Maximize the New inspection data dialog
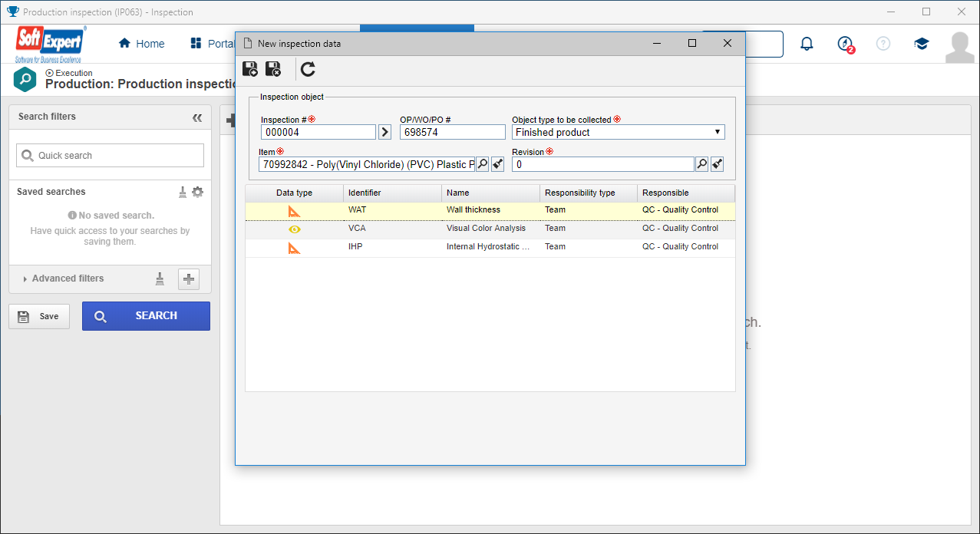 coord(692,44)
